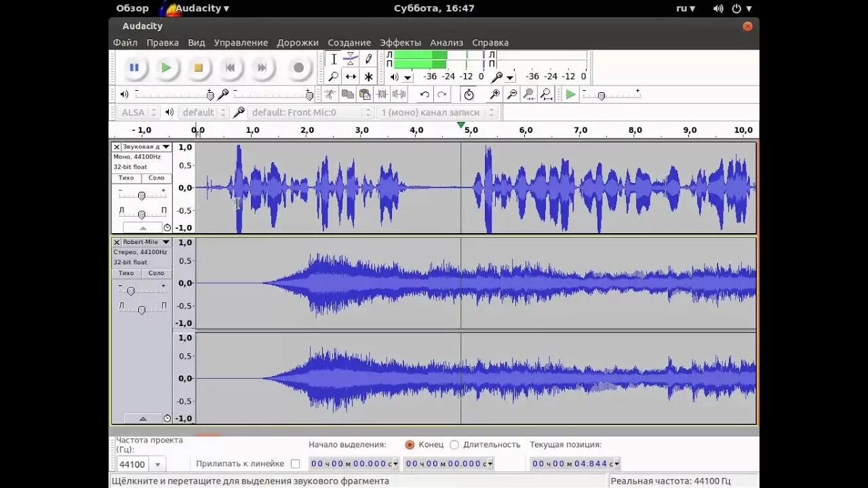Toggle Тихо (mute) on Robert-Mile track
Image resolution: width=868 pixels, height=488 pixels.
(126, 273)
